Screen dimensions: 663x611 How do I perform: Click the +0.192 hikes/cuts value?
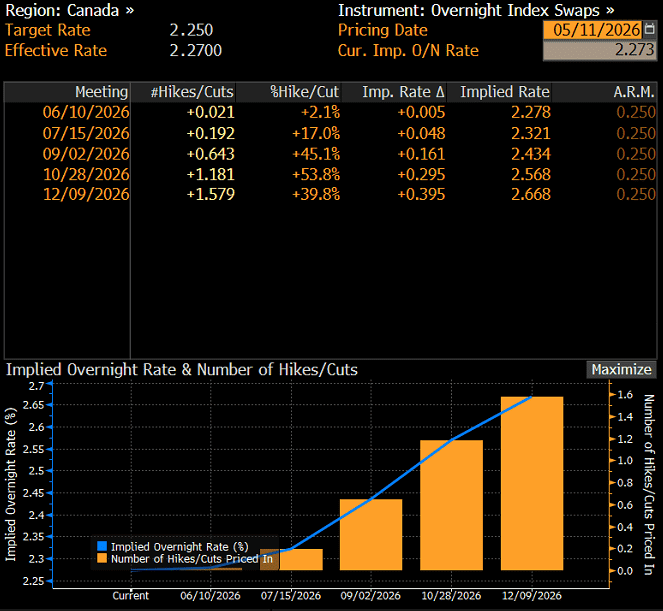pyautogui.click(x=211, y=133)
